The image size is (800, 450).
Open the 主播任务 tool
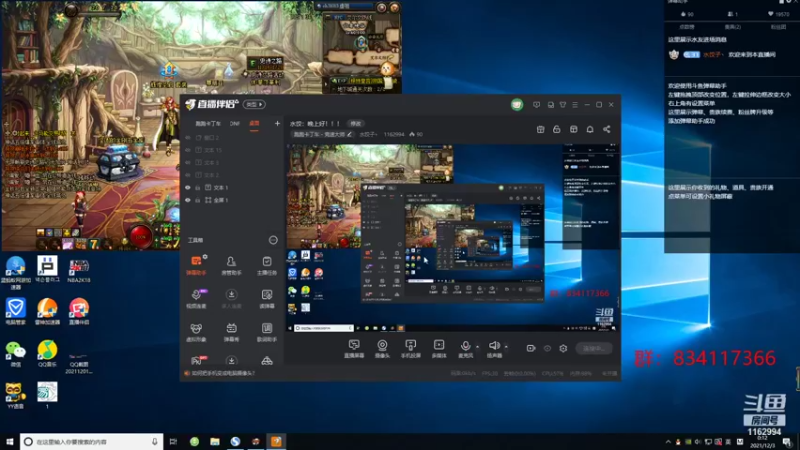point(267,266)
